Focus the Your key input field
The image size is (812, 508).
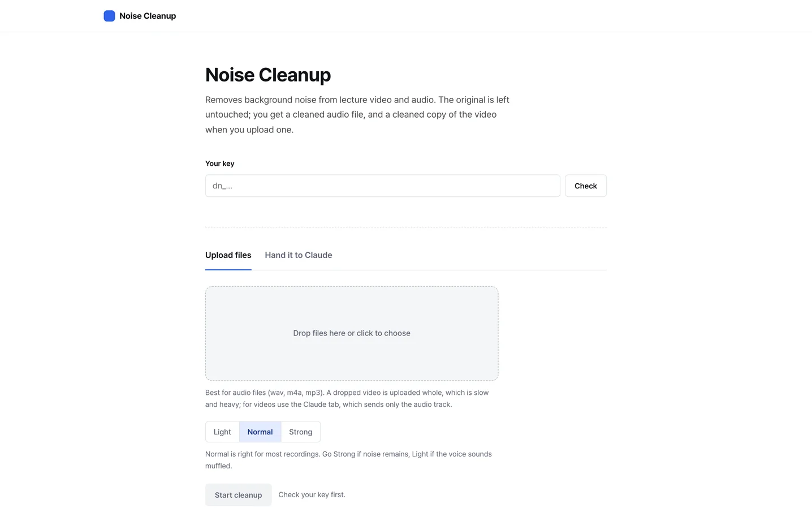382,186
